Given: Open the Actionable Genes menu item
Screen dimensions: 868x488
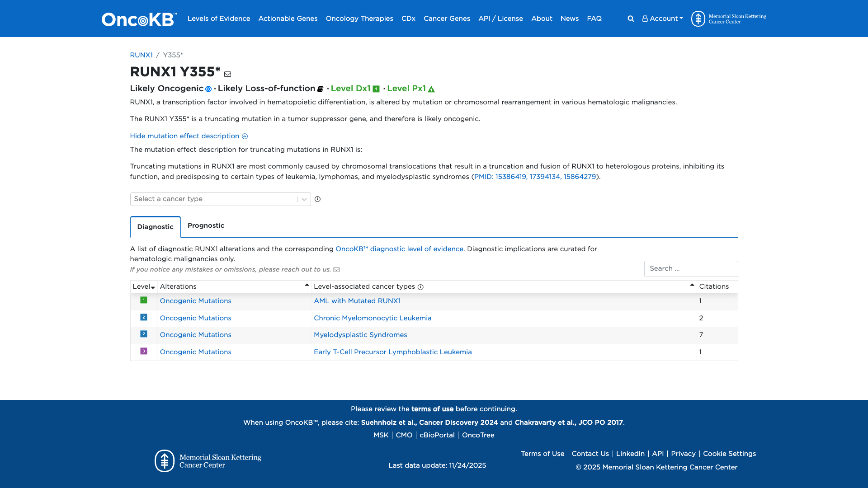Looking at the screenshot, I should (288, 19).
